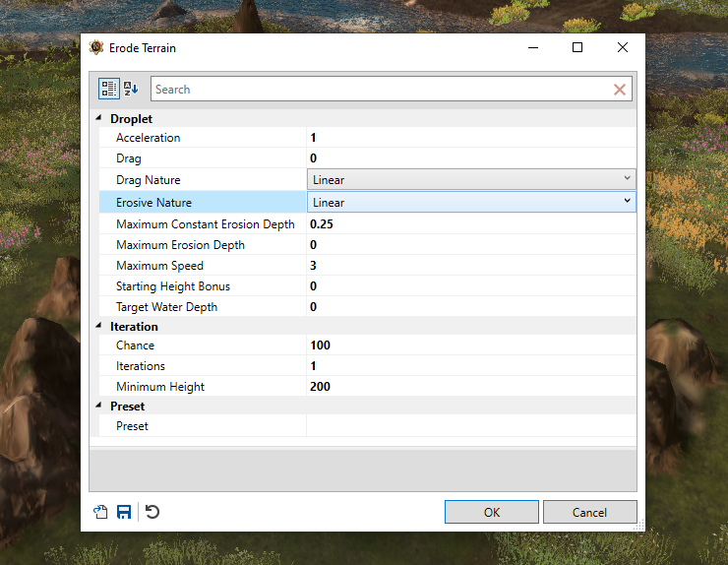The image size is (728, 565).
Task: Save settings with floppy disk icon
Action: coord(124,512)
